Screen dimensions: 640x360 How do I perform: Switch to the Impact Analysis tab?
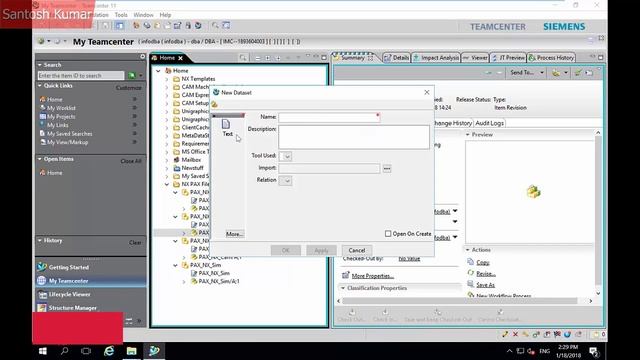(x=436, y=58)
